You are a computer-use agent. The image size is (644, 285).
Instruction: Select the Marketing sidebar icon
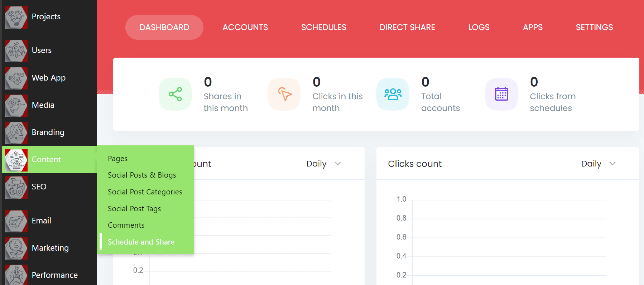click(x=16, y=248)
